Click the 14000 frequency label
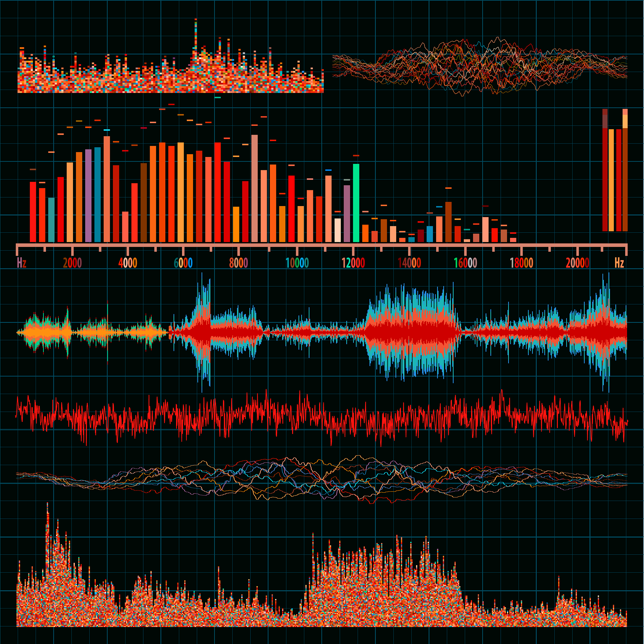This screenshot has width=644, height=644. click(409, 263)
